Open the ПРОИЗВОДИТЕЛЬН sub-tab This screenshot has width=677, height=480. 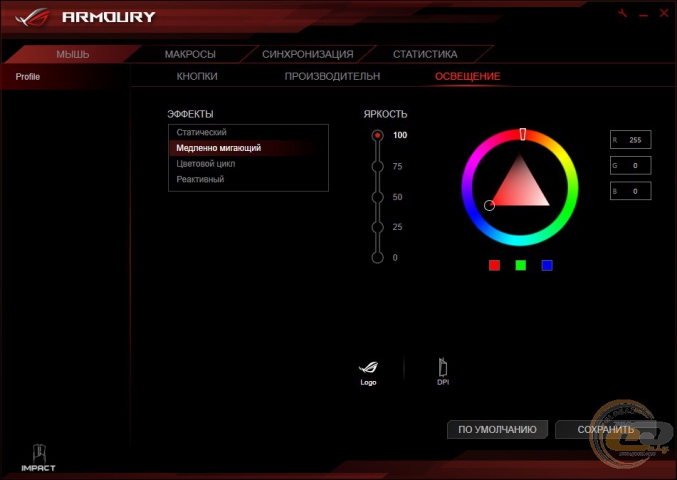coord(332,76)
